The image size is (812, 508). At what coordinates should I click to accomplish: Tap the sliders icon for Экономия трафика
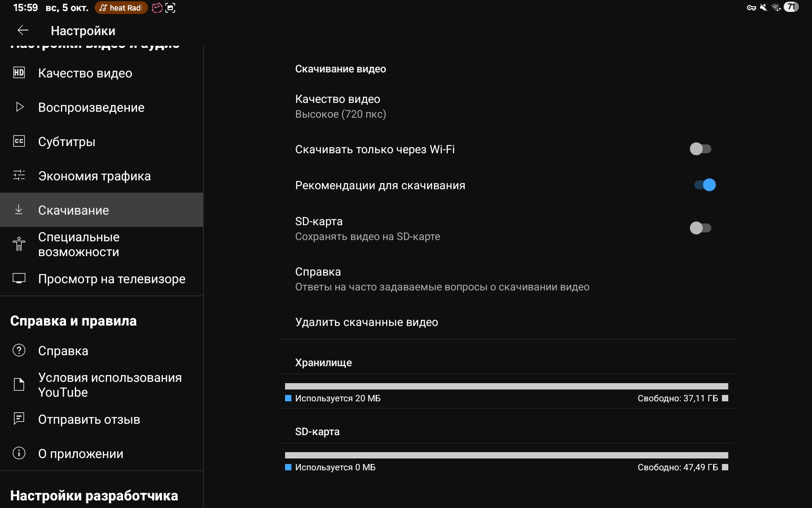coord(19,175)
